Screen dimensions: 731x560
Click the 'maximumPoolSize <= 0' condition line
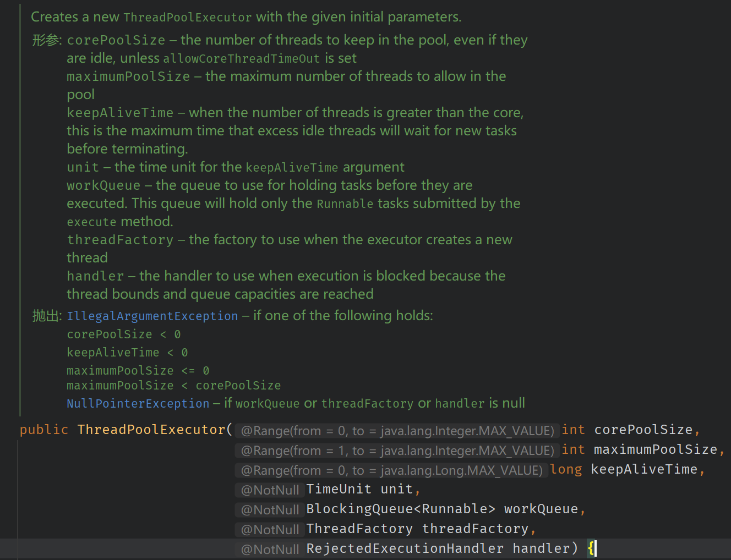[138, 371]
